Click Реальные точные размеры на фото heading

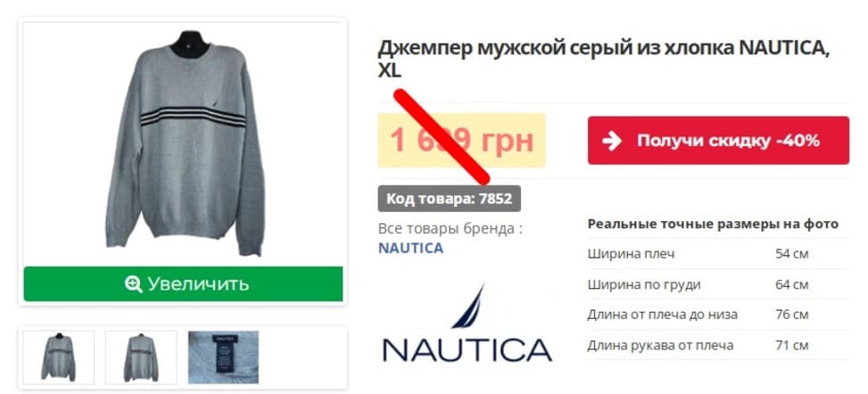point(713,224)
